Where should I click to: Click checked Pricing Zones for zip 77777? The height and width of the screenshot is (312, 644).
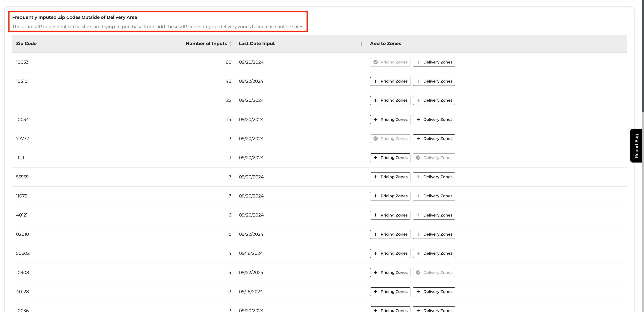[390, 139]
